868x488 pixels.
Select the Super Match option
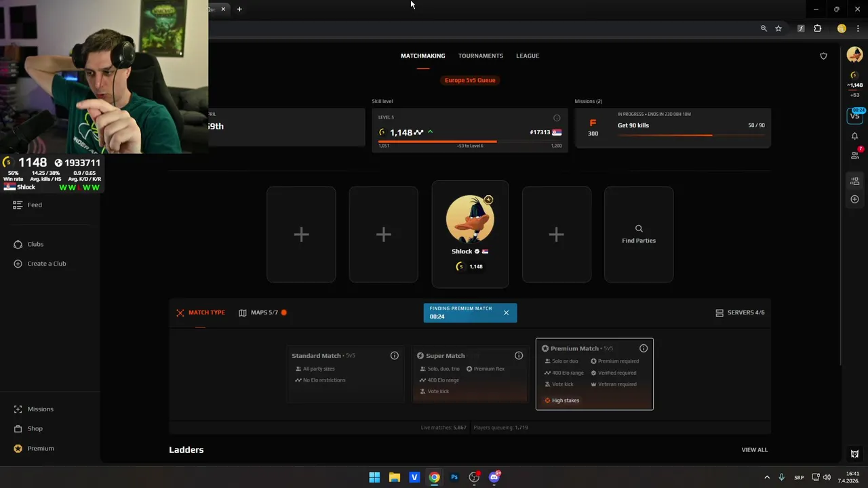(x=470, y=374)
